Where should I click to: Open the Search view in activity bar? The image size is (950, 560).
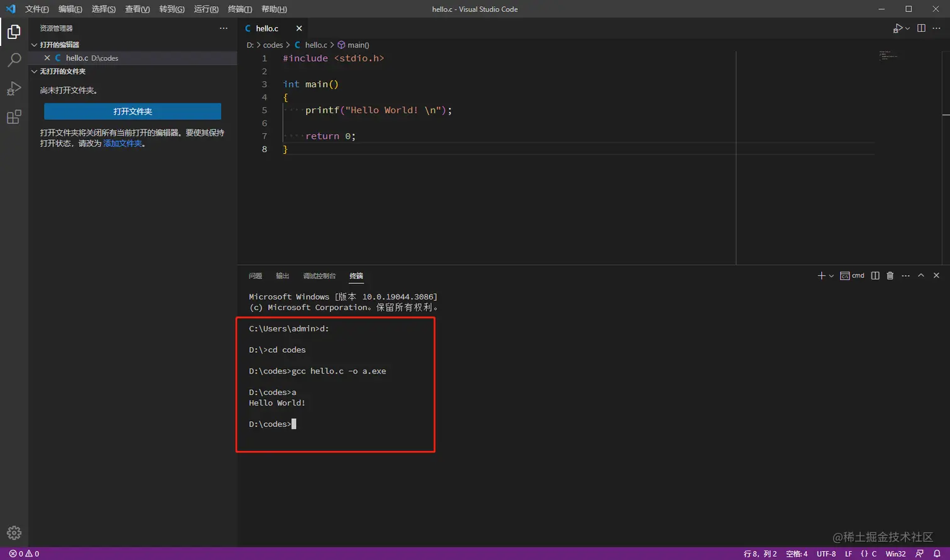[x=14, y=60]
